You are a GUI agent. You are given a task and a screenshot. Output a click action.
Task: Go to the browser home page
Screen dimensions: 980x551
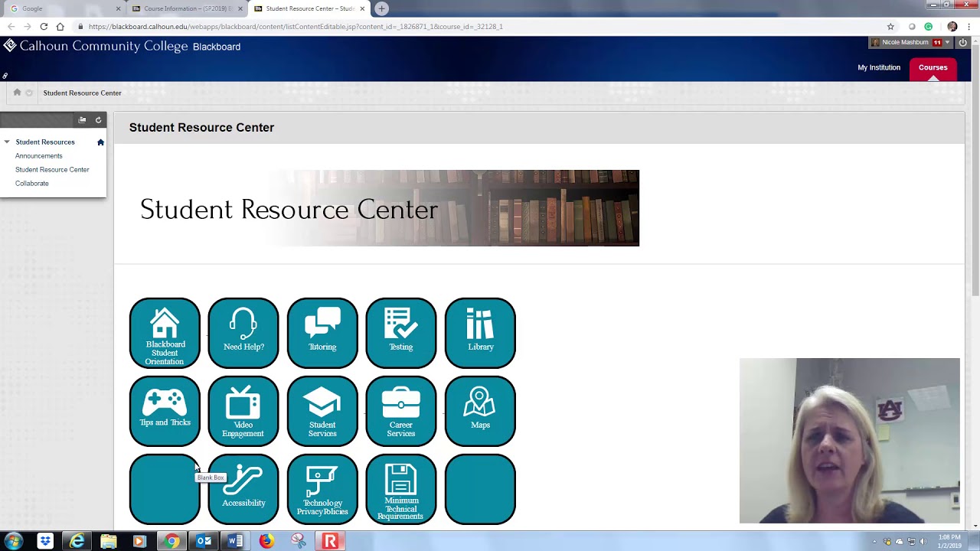pos(60,27)
